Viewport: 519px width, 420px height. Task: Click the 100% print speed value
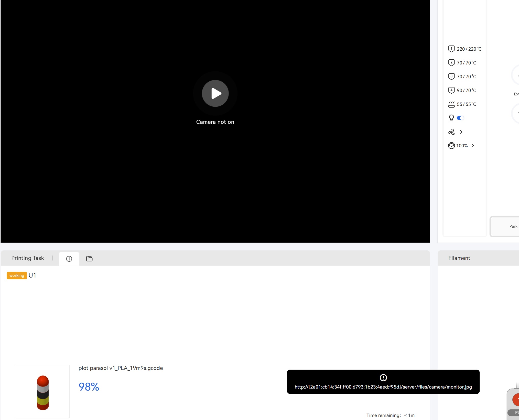[x=462, y=146]
